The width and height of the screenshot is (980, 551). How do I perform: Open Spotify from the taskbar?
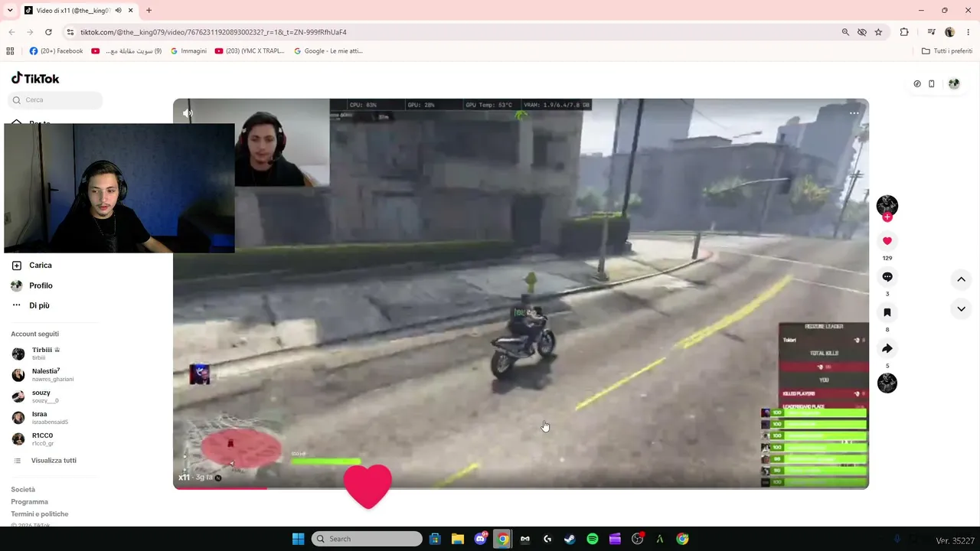pyautogui.click(x=593, y=539)
